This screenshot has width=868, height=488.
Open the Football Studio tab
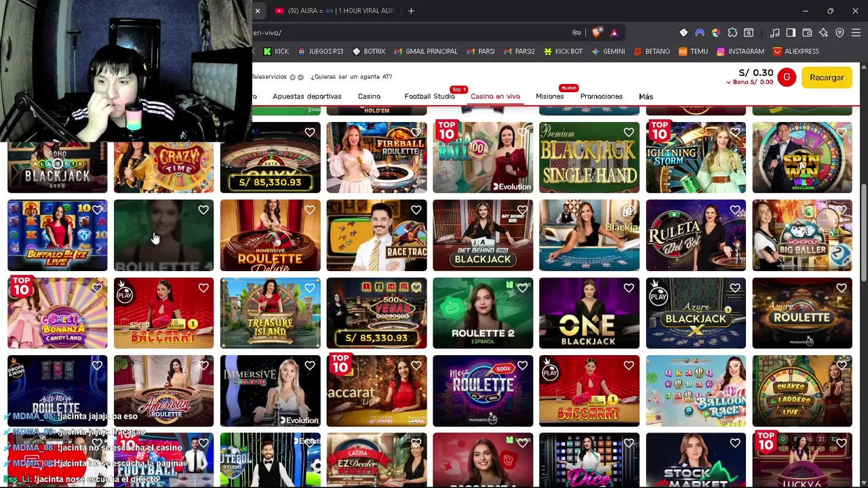tap(429, 96)
